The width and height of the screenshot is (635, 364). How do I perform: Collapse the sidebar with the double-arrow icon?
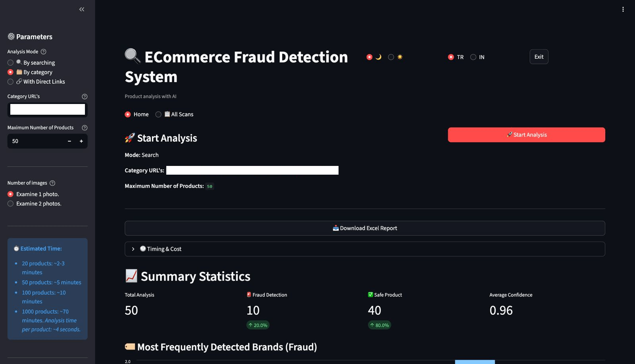click(x=81, y=9)
